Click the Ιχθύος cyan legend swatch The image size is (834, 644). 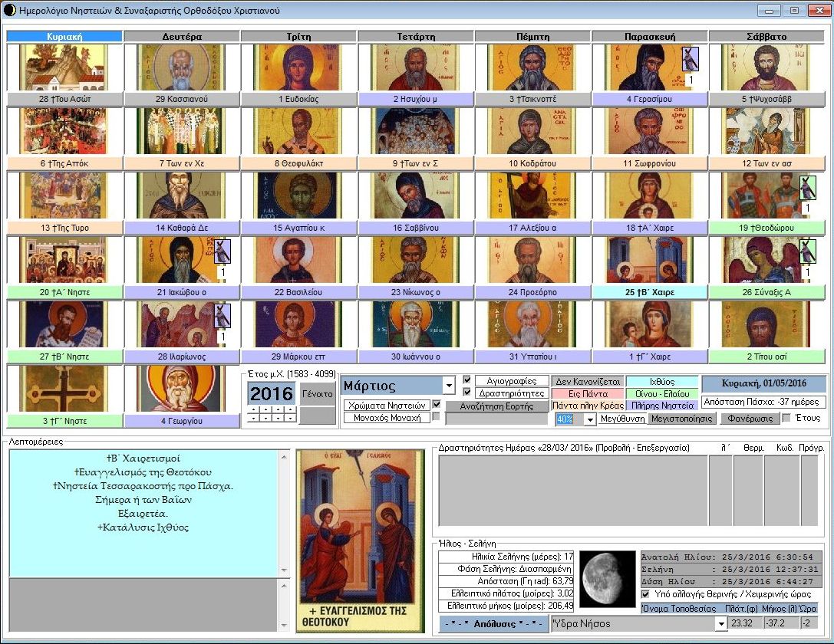[661, 382]
